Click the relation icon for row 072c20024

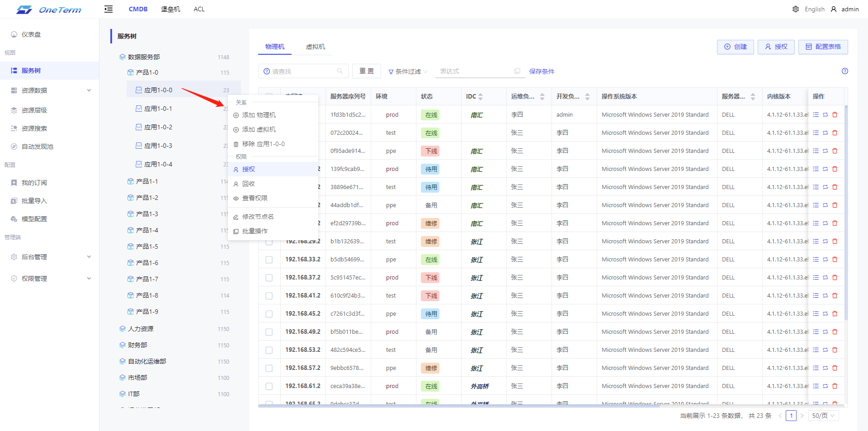(x=825, y=133)
